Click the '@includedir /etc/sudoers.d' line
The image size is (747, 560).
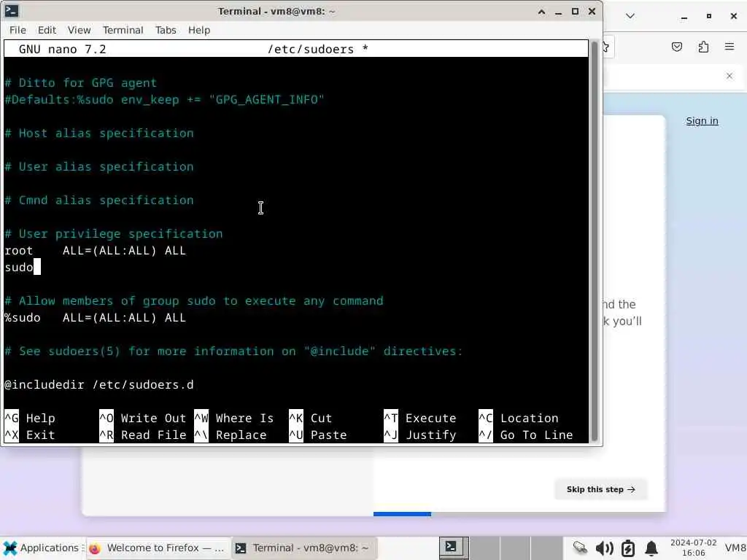coord(99,385)
